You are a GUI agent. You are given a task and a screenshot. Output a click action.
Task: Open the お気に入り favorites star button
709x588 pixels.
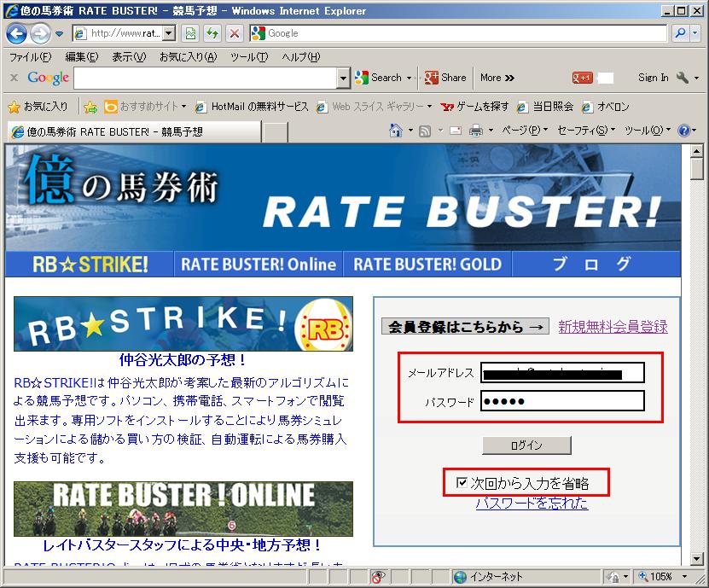[38, 107]
